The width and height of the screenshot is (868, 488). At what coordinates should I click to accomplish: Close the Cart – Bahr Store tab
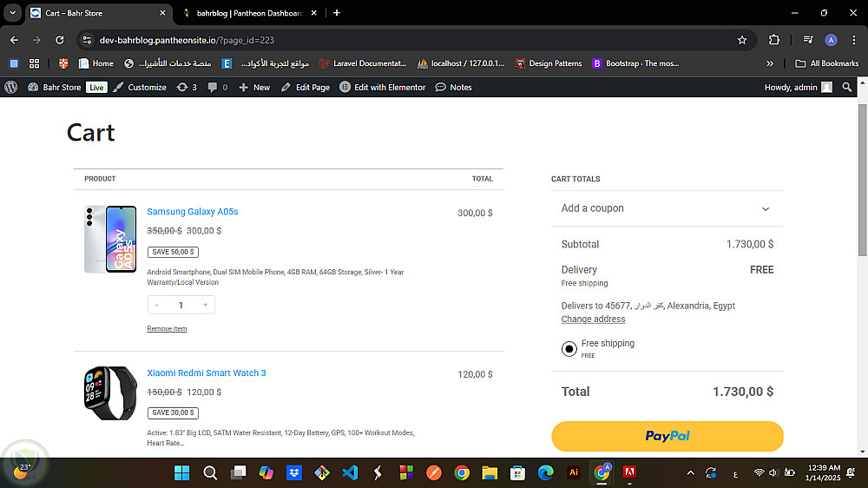click(162, 13)
